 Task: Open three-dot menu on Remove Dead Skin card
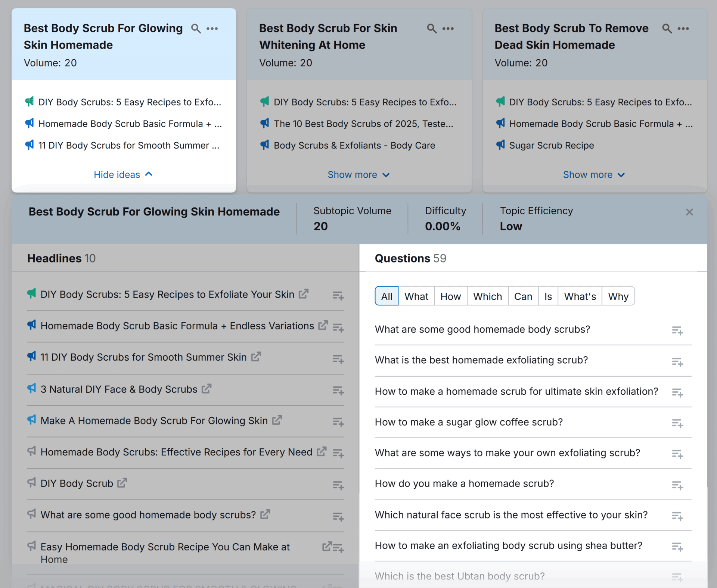[683, 28]
